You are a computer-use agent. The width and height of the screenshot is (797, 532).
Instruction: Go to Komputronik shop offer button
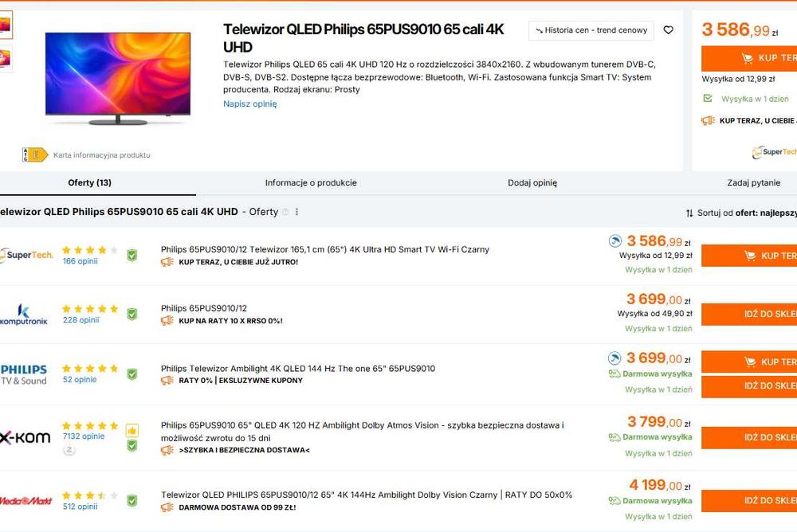(x=749, y=314)
